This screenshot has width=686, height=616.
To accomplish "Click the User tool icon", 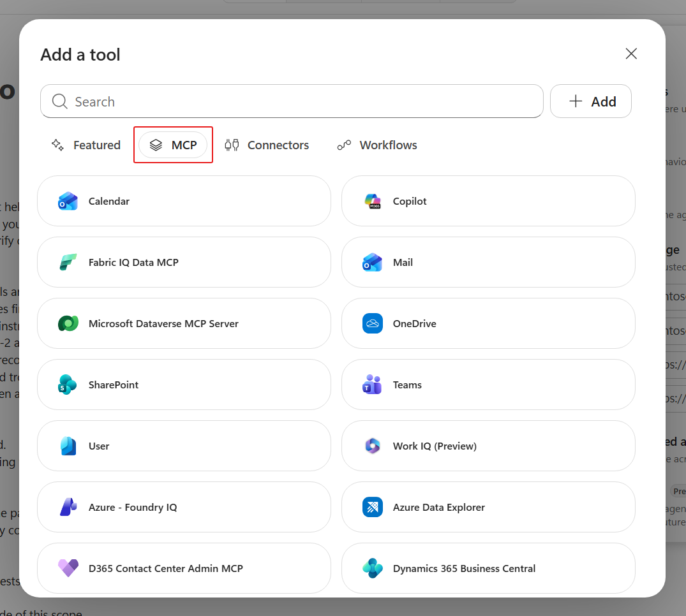I will coord(68,446).
